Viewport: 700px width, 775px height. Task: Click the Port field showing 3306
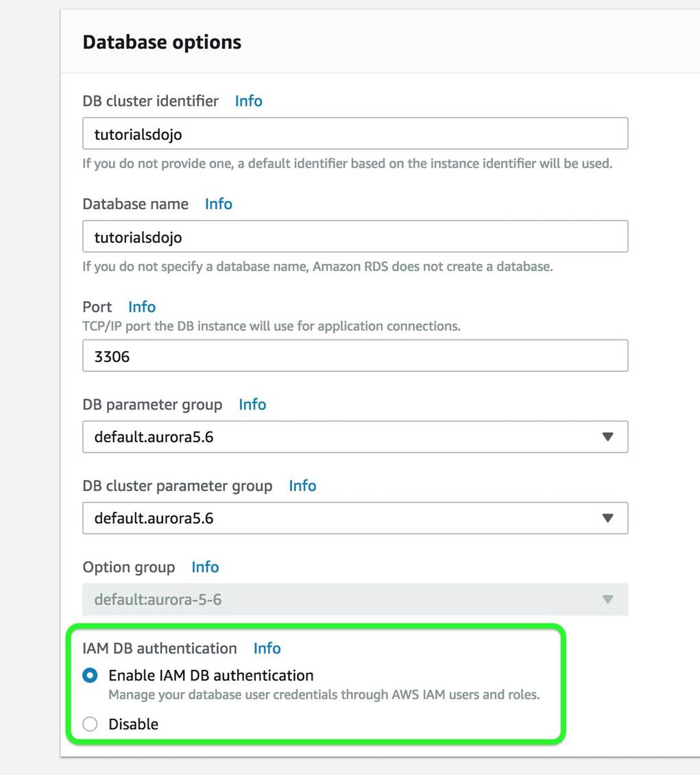[355, 356]
